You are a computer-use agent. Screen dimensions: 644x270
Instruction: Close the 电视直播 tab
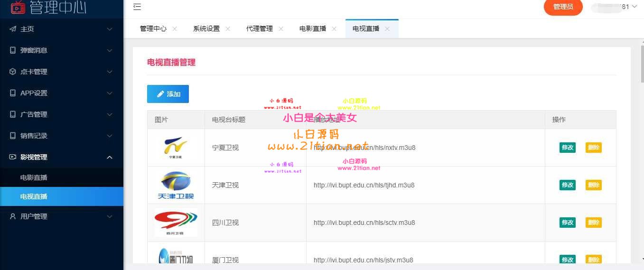387,28
